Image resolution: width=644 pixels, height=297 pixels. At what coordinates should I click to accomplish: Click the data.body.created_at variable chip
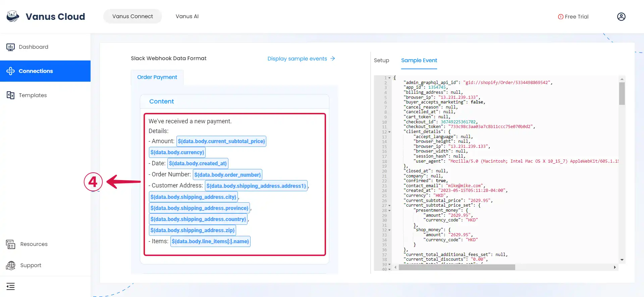(198, 163)
